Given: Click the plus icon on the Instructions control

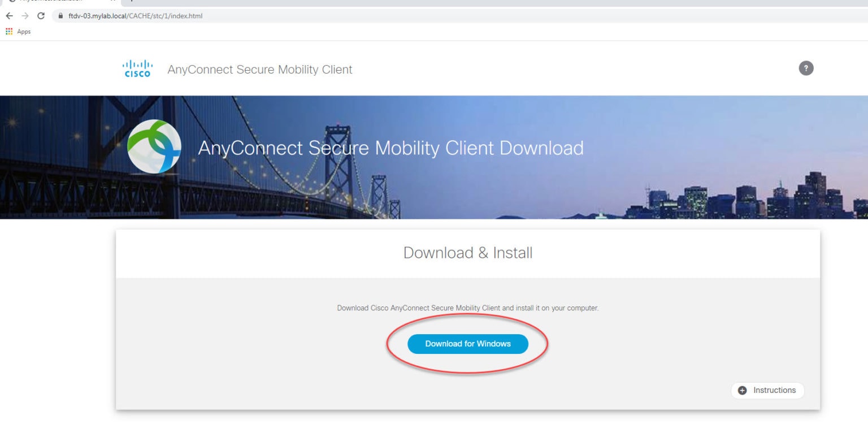Looking at the screenshot, I should 742,390.
